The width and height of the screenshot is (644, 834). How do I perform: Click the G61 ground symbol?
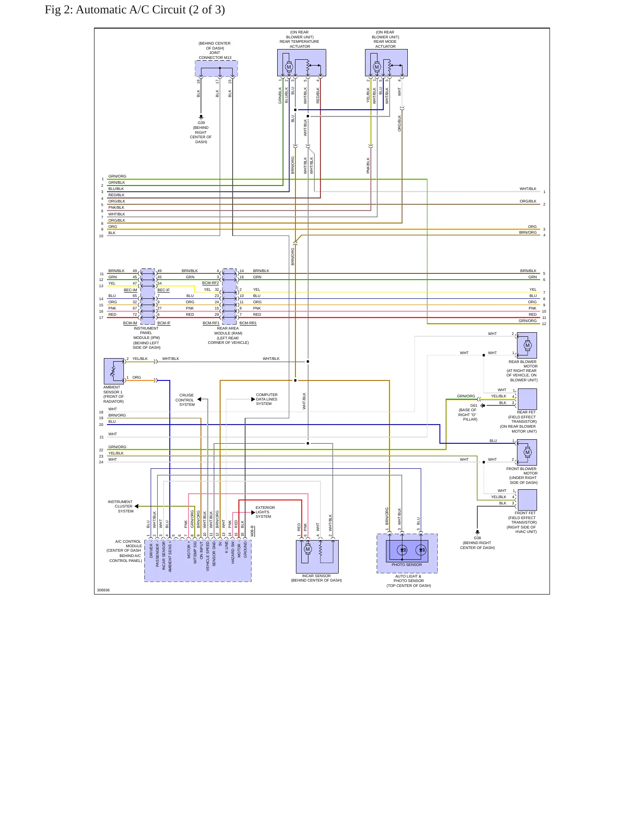[x=483, y=405]
